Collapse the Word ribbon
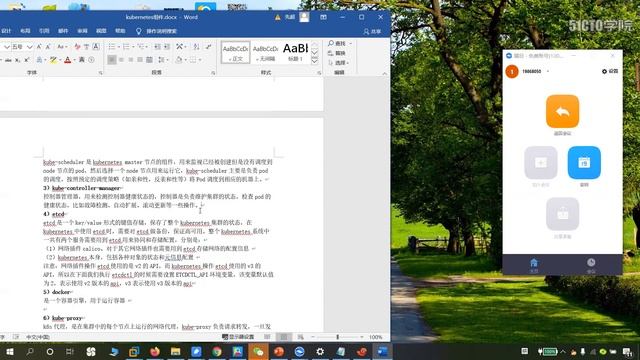Image resolution: width=640 pixels, height=360 pixels. (384, 73)
